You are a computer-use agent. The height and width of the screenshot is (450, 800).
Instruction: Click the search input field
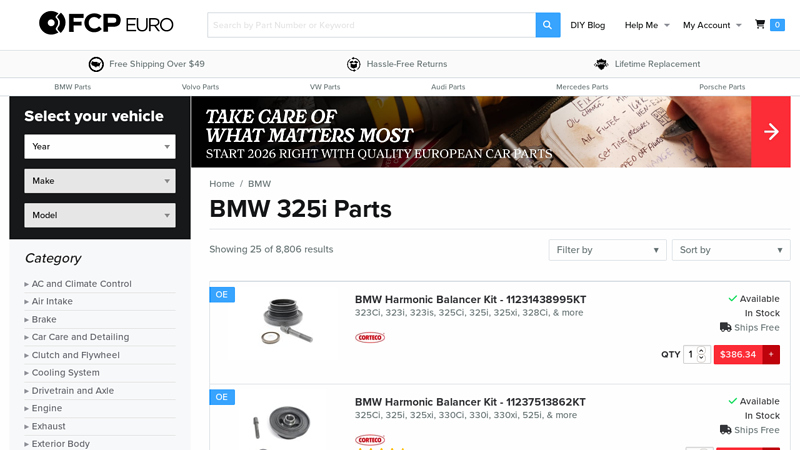coord(371,25)
